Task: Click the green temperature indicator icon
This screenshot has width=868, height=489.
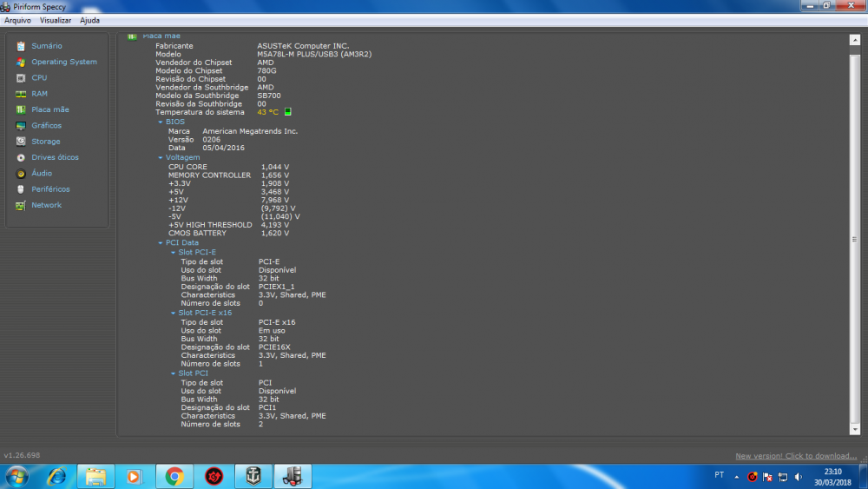Action: tap(288, 112)
